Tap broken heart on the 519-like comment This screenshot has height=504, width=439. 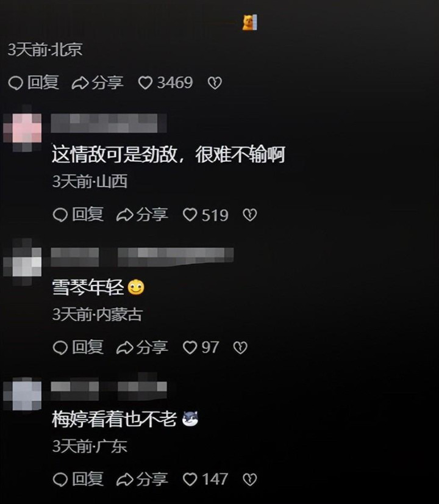click(249, 215)
